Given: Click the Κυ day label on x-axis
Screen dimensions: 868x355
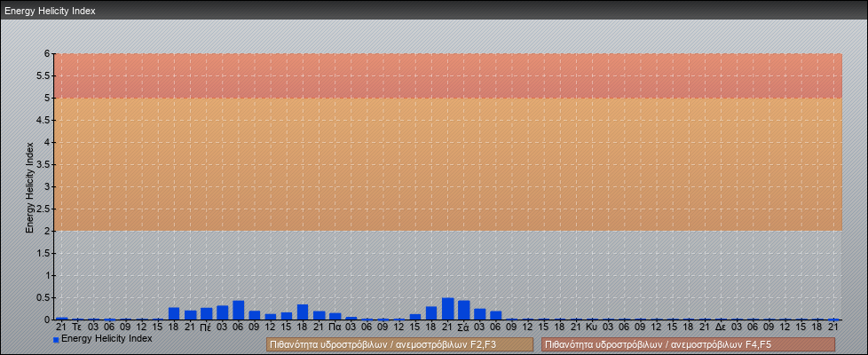Looking at the screenshot, I should (592, 327).
